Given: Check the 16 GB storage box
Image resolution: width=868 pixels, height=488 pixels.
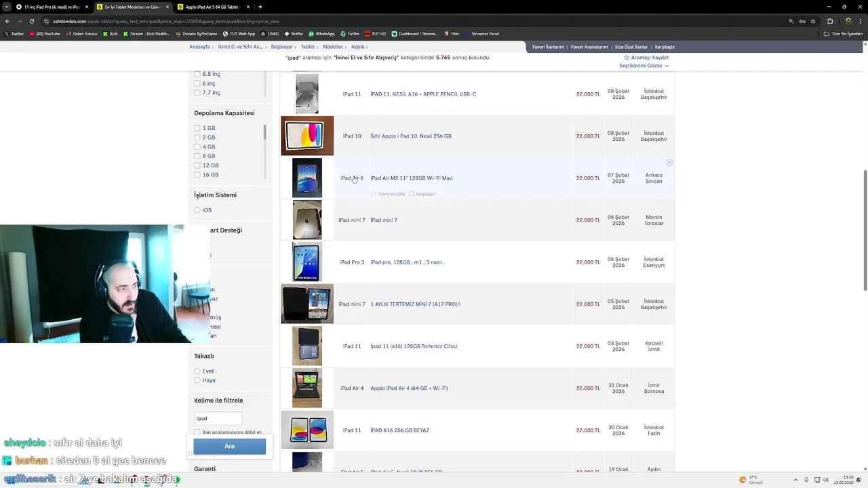Looking at the screenshot, I should [x=197, y=175].
